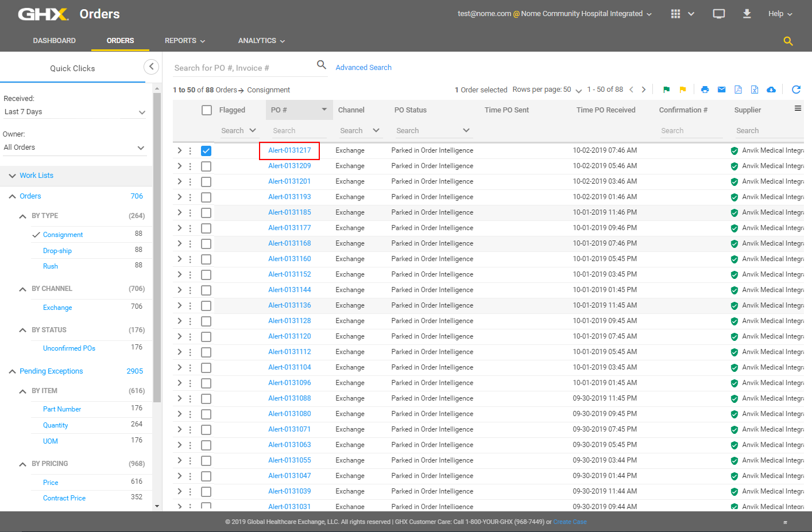Click the email envelope icon

click(x=721, y=90)
